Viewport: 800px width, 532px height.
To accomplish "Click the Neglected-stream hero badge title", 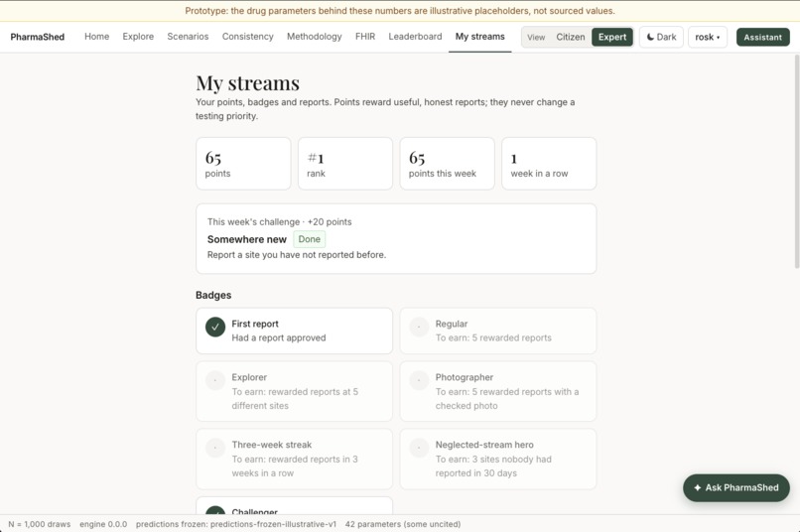I will click(484, 445).
